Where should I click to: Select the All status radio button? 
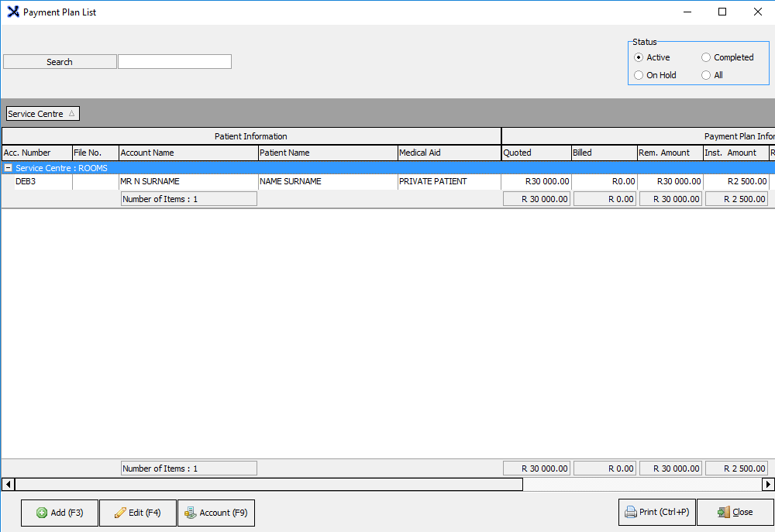706,75
